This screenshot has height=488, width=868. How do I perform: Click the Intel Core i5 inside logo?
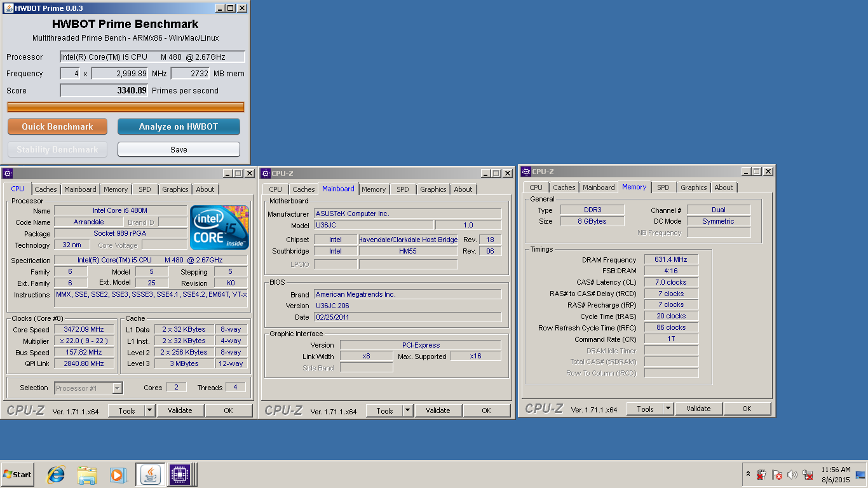tap(219, 227)
